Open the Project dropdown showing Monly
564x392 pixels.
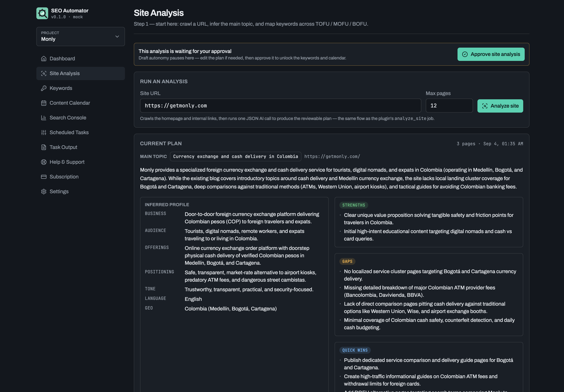[80, 36]
